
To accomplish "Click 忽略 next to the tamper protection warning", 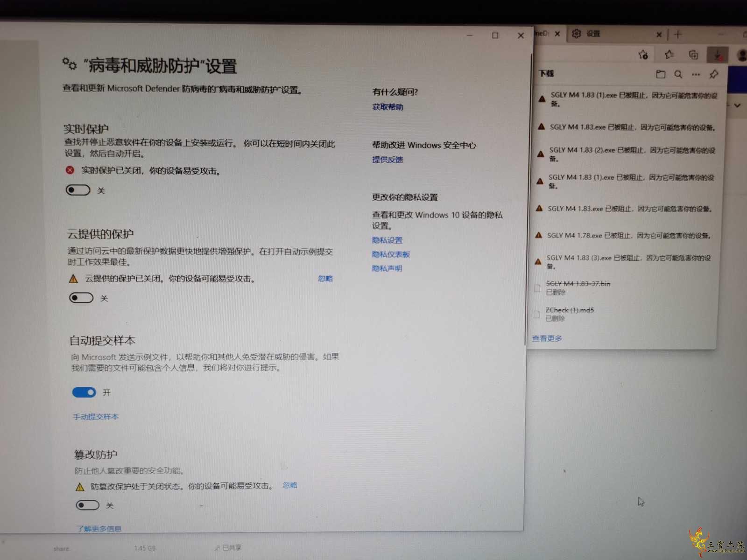I will point(290,485).
